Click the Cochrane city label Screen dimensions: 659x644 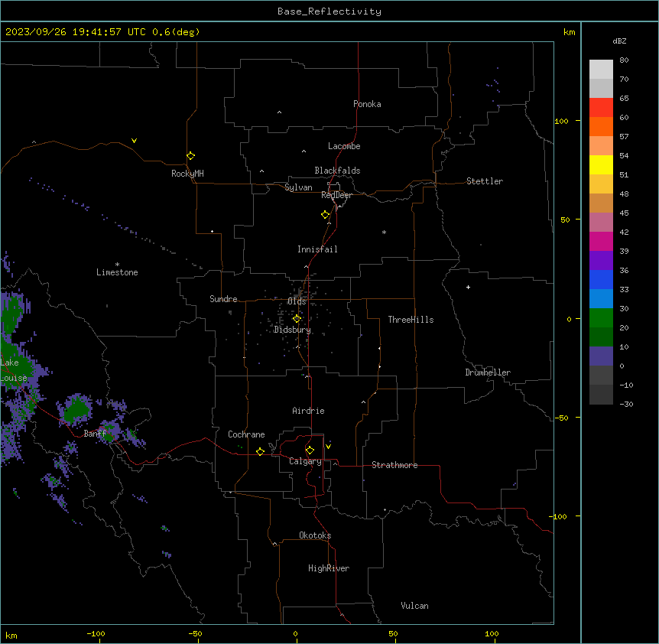pyautogui.click(x=246, y=434)
